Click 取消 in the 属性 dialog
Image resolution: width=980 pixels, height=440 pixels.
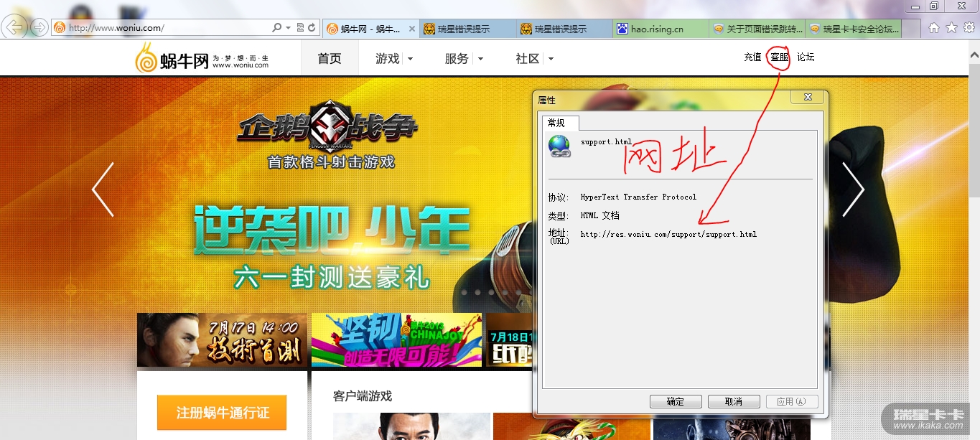[x=734, y=401]
